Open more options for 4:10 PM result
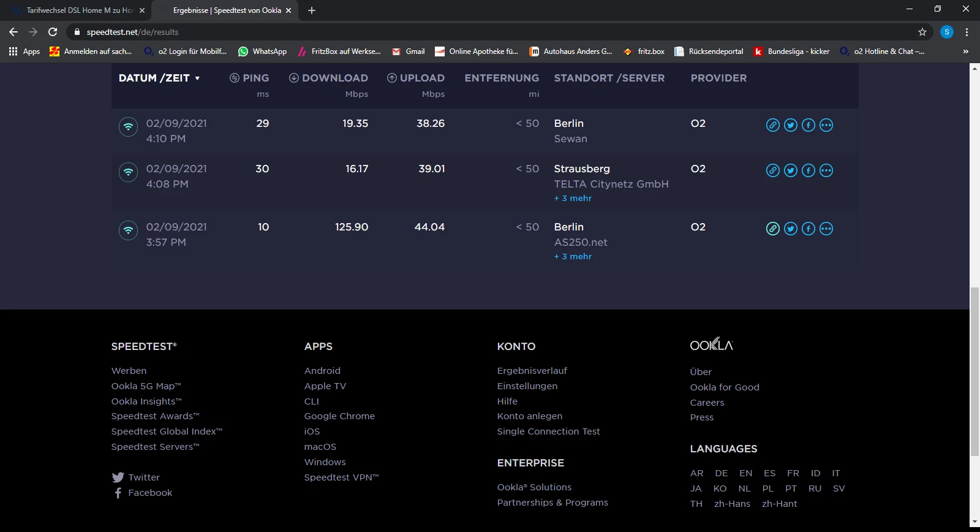The width and height of the screenshot is (980, 532). [826, 125]
